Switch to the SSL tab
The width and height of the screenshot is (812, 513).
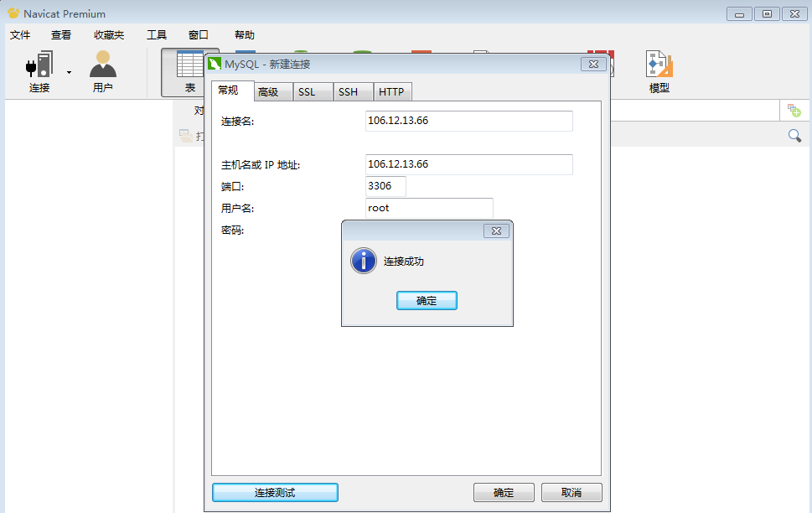pyautogui.click(x=313, y=91)
